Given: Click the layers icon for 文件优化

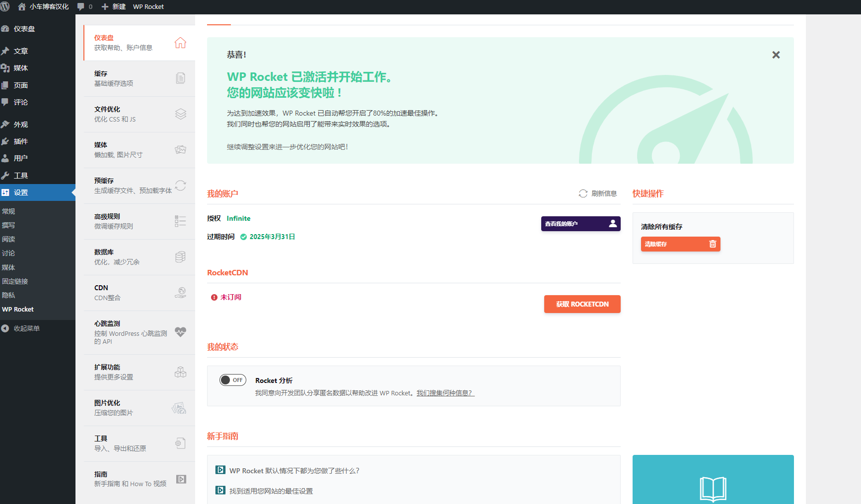Looking at the screenshot, I should [181, 114].
